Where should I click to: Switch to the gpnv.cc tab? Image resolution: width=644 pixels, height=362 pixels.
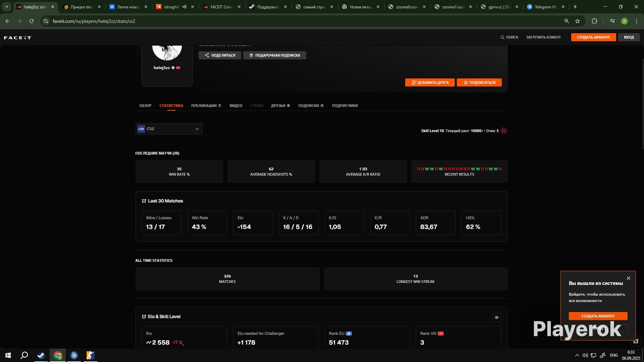tap(499, 7)
